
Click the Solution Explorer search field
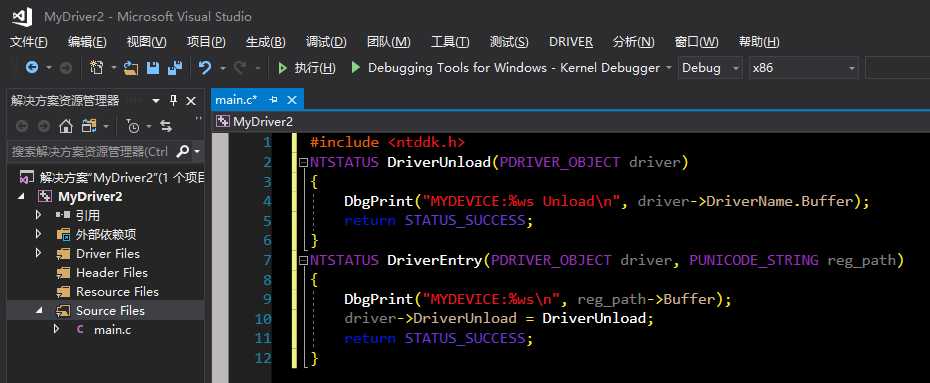pos(90,152)
